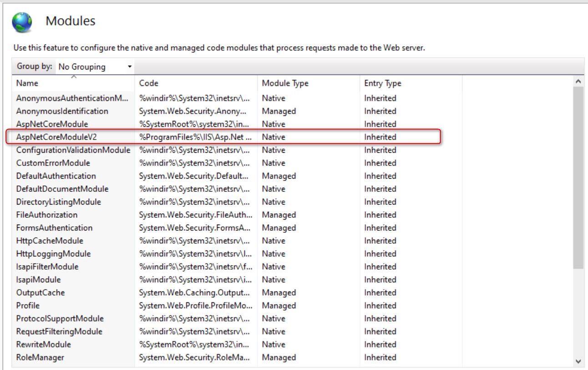Click Managed type in OutputCache row
The image size is (588, 370).
click(x=279, y=292)
